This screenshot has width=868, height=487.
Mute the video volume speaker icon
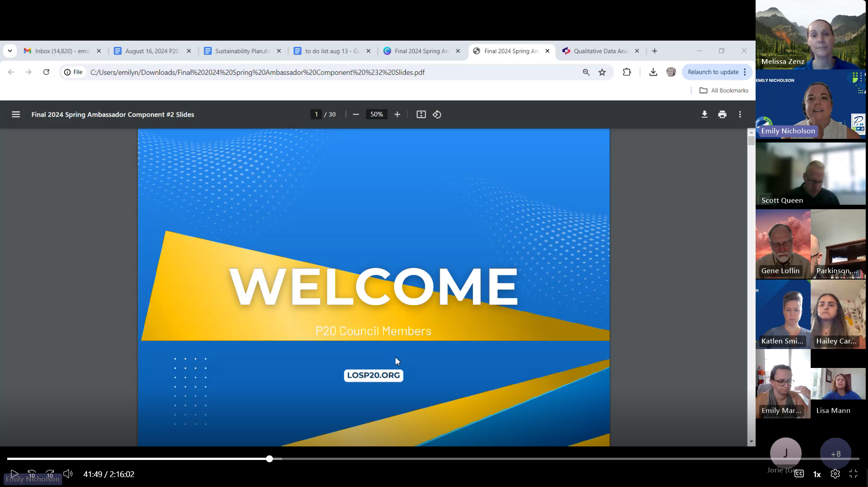(68, 474)
